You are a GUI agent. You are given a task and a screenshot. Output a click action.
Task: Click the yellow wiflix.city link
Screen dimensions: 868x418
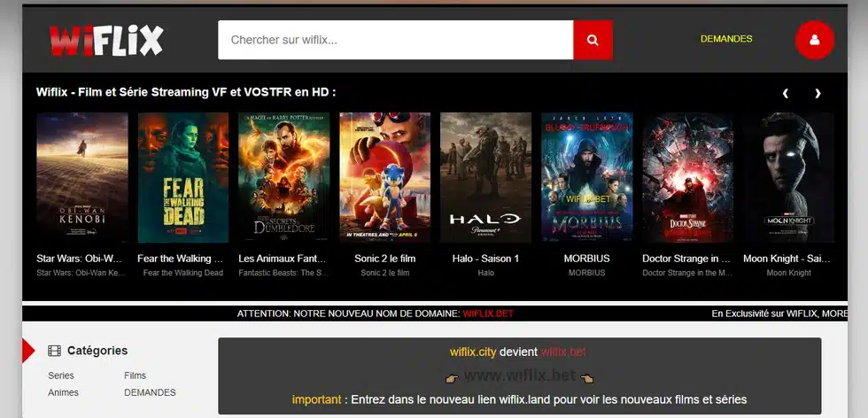[473, 352]
